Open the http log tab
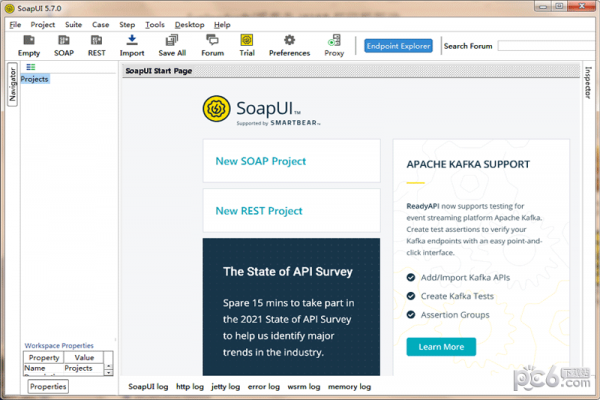The width and height of the screenshot is (600, 400). tap(190, 387)
